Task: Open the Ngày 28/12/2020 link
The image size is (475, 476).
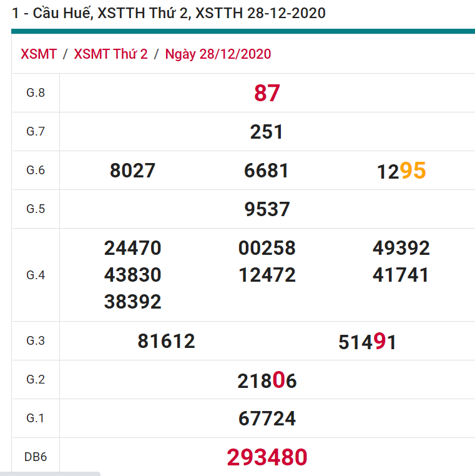Action: [218, 54]
